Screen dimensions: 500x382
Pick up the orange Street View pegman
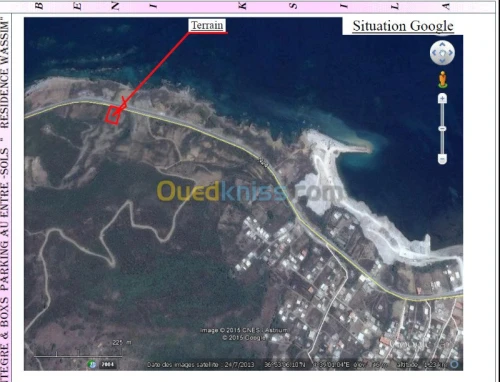pyautogui.click(x=442, y=80)
